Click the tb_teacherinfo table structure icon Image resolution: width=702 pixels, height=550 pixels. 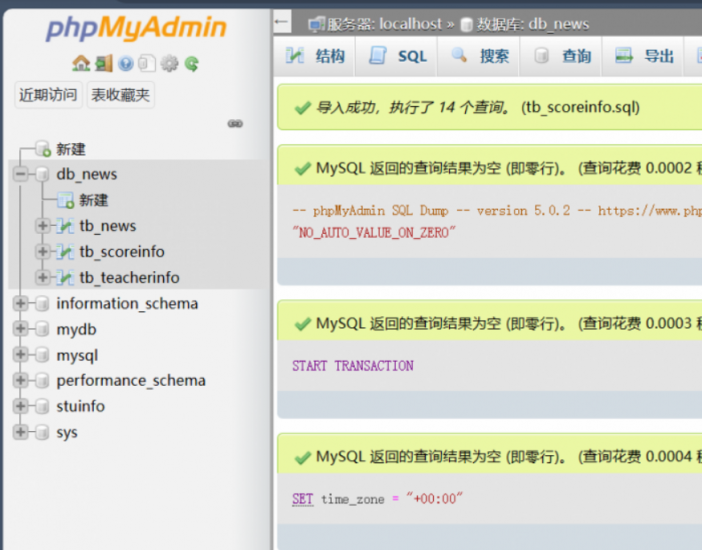click(x=65, y=278)
